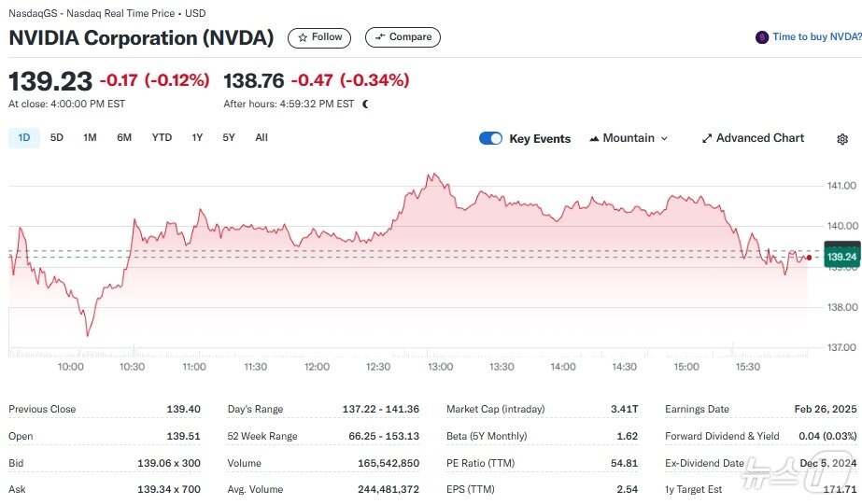Follow NVIDIA Corporation stock

(x=319, y=37)
